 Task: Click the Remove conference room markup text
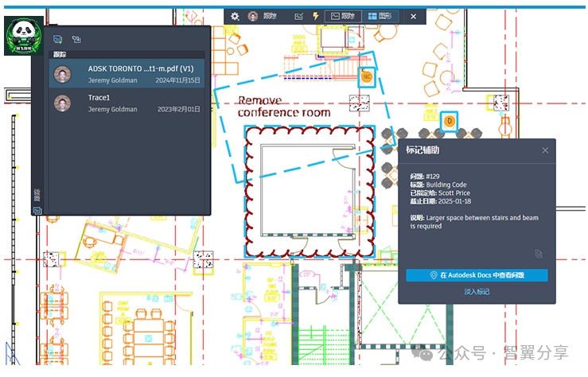point(283,107)
